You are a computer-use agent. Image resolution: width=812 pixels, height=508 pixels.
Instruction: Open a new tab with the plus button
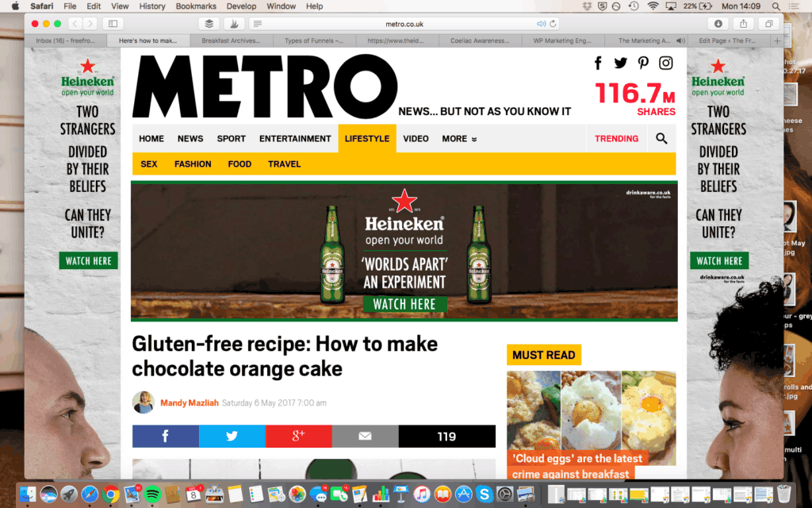tap(777, 40)
